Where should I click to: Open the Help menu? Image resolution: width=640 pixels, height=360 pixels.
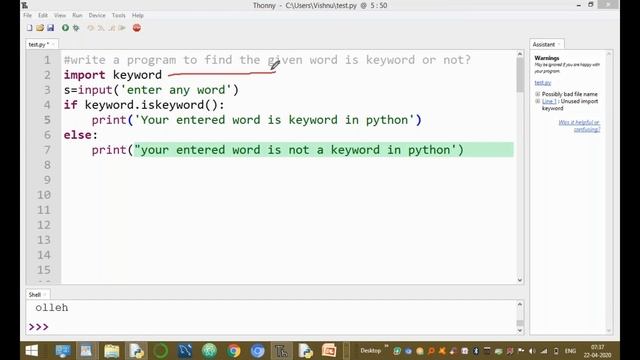pos(138,15)
